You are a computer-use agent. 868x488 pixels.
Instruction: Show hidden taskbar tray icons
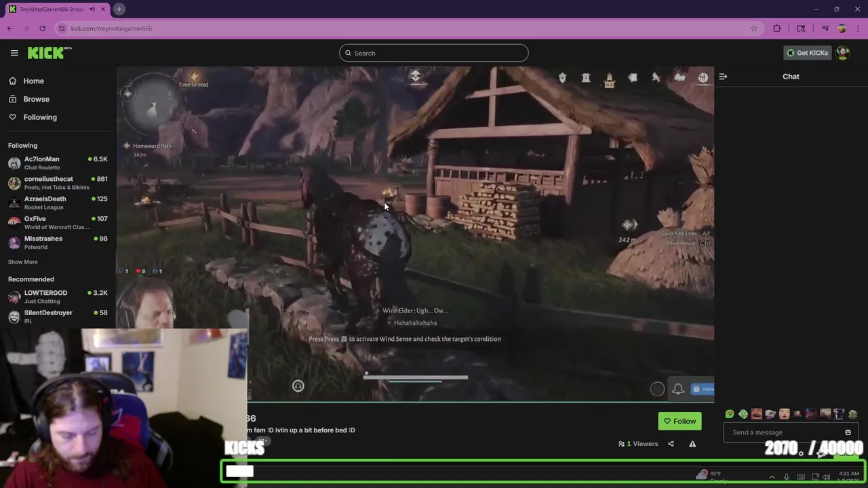772,477
